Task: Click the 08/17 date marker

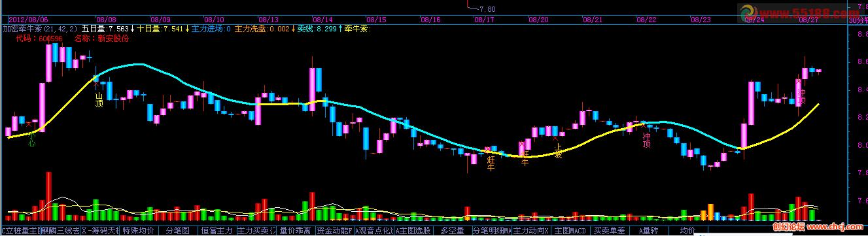Action: [x=485, y=20]
